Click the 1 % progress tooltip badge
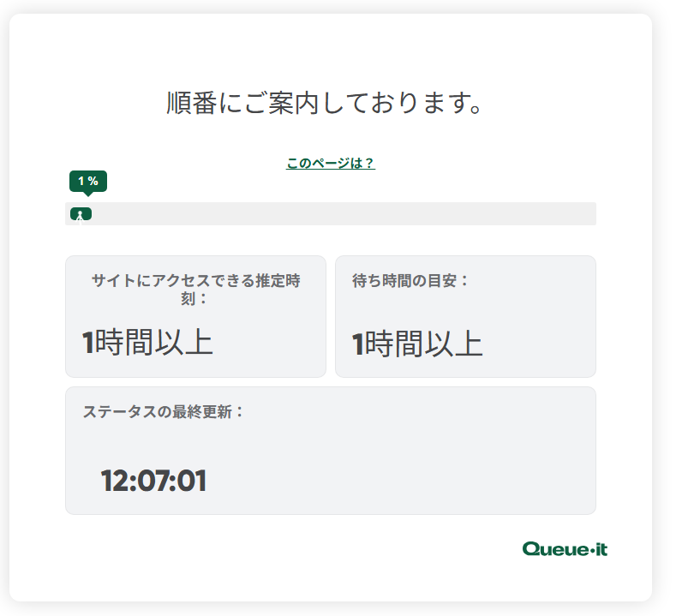 [88, 181]
